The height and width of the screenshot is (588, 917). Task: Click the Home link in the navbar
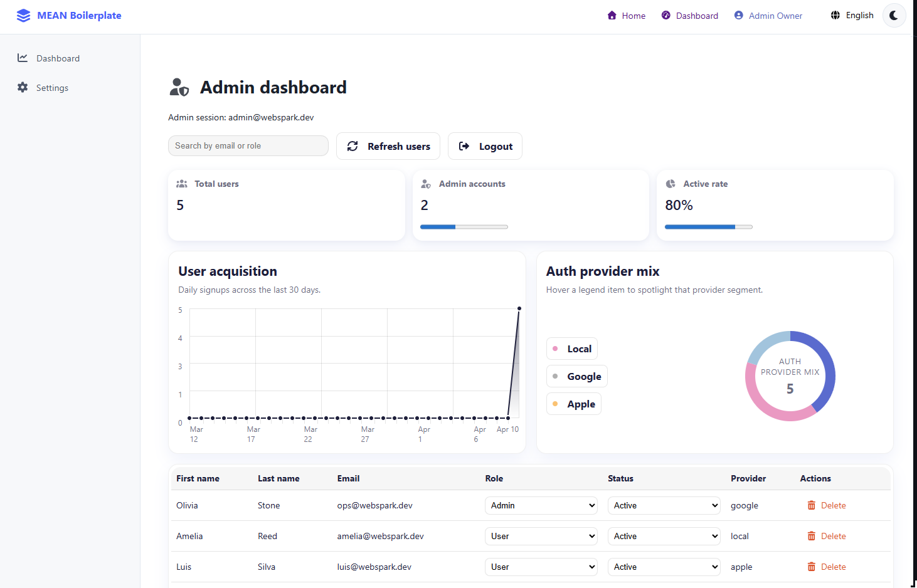[626, 15]
